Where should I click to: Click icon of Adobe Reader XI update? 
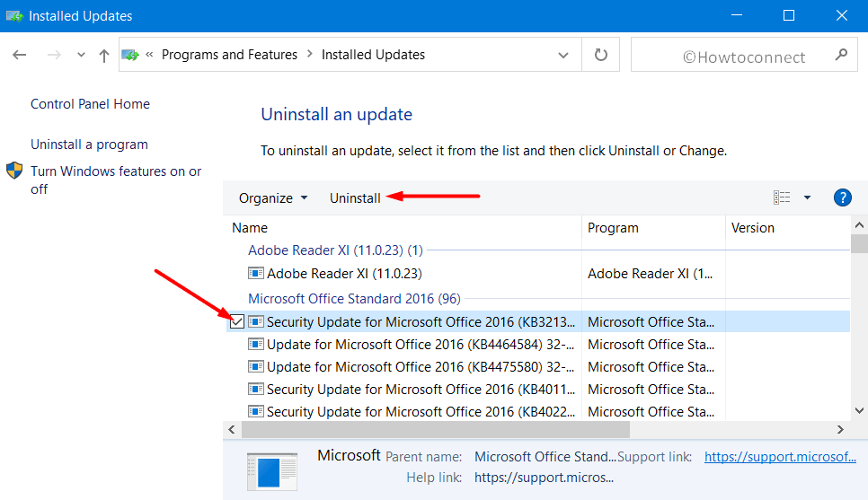point(255,273)
